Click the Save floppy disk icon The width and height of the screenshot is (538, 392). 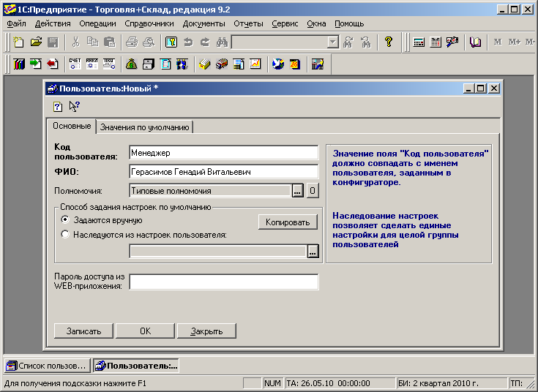click(x=53, y=42)
